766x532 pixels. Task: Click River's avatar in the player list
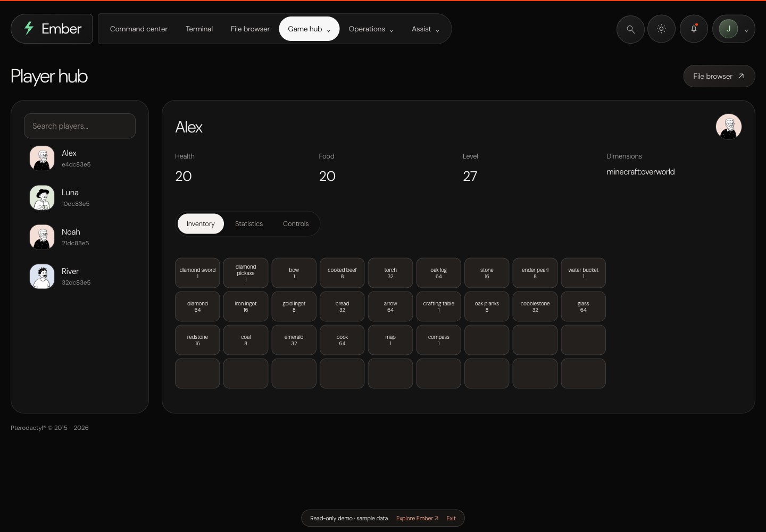pos(42,277)
